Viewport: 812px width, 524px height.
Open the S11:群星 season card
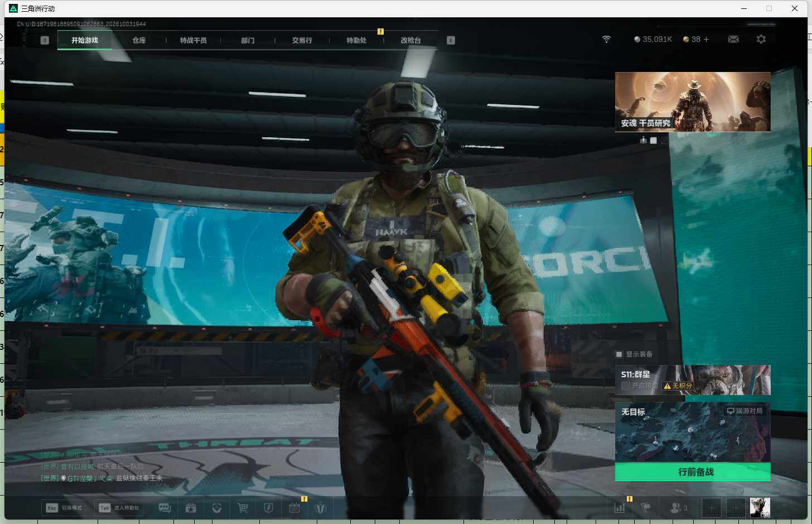click(x=693, y=380)
